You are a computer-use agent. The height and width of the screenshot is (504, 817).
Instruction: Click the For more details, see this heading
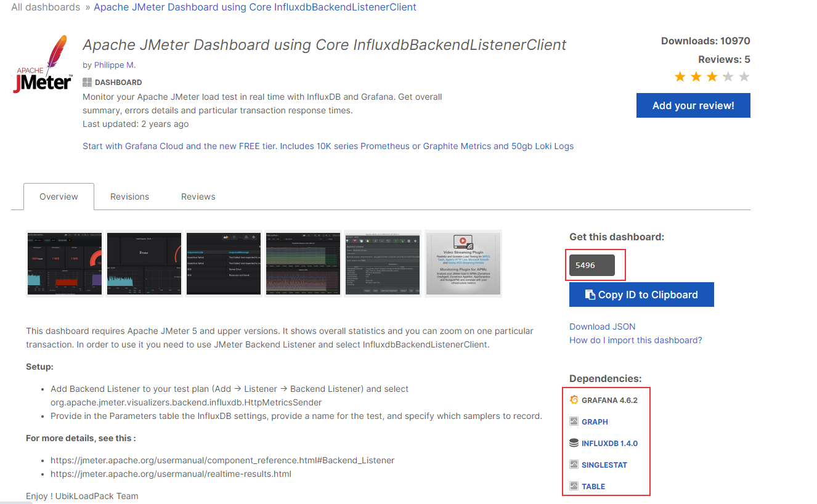coord(81,438)
